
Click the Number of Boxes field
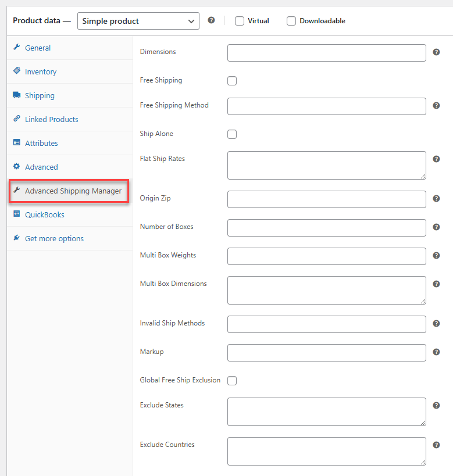pos(327,228)
